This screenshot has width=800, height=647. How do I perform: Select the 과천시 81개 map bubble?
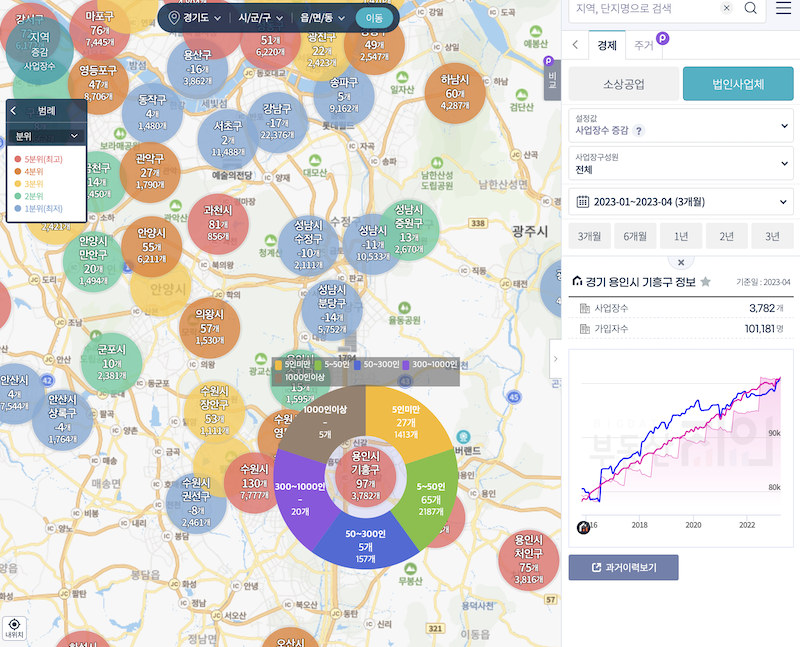pyautogui.click(x=218, y=223)
